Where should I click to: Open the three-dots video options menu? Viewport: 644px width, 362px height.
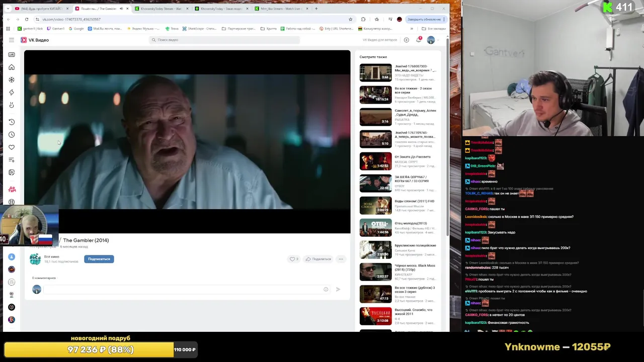[x=341, y=259]
